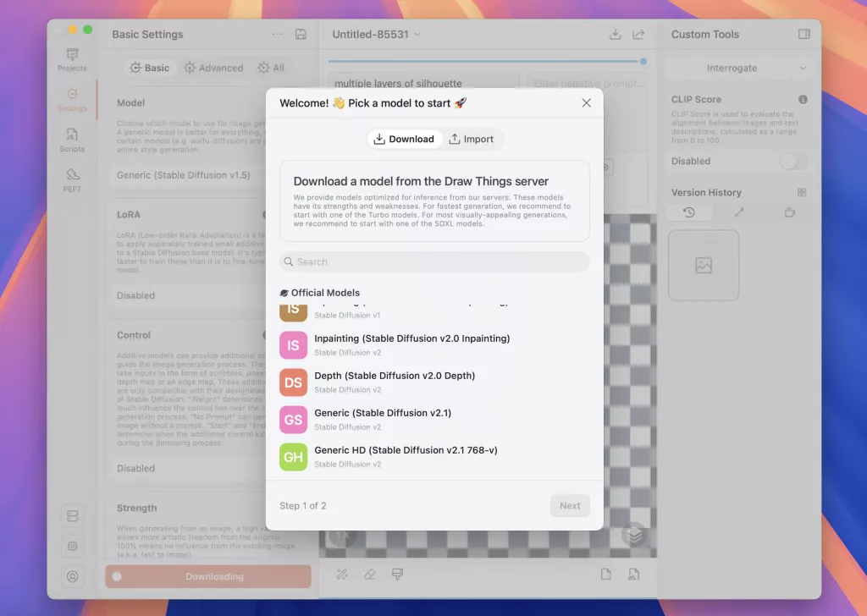Click the version history image thumbnail
This screenshot has height=616, width=867.
pos(704,266)
